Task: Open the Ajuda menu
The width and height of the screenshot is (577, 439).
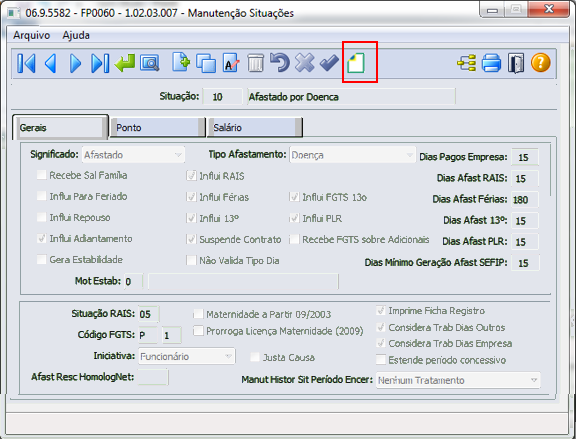Action: (76, 35)
